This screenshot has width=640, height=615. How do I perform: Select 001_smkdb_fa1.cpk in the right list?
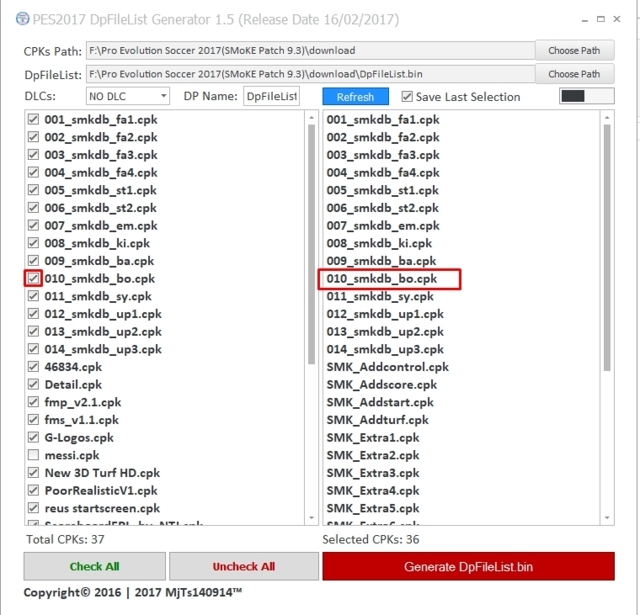pyautogui.click(x=383, y=120)
